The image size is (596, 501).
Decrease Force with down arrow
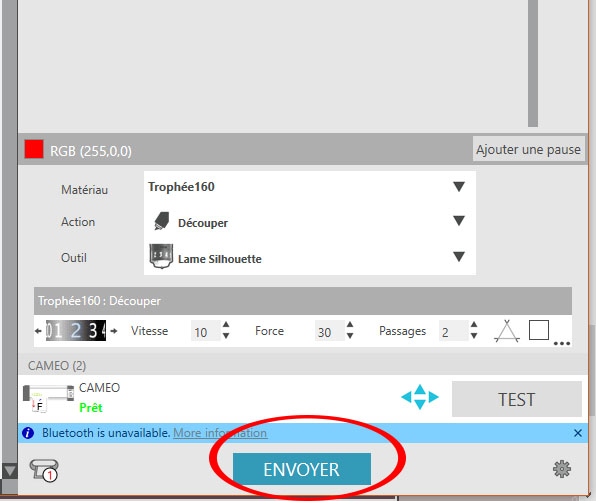(350, 336)
